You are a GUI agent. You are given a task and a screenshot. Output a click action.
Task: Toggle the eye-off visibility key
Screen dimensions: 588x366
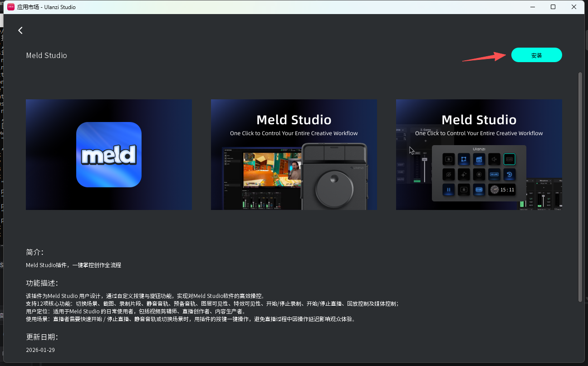(449, 174)
